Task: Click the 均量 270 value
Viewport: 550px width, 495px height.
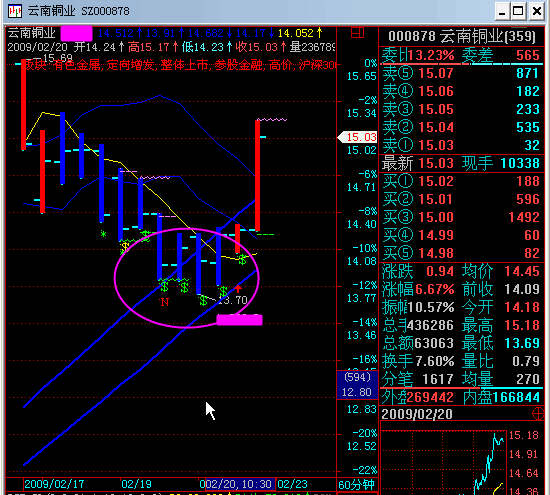Action: coord(528,379)
